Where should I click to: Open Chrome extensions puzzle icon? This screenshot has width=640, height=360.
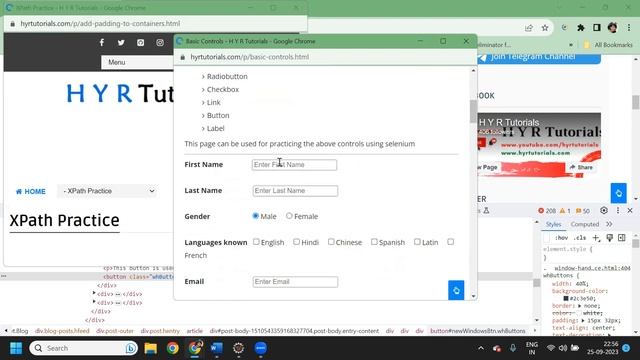(x=580, y=28)
